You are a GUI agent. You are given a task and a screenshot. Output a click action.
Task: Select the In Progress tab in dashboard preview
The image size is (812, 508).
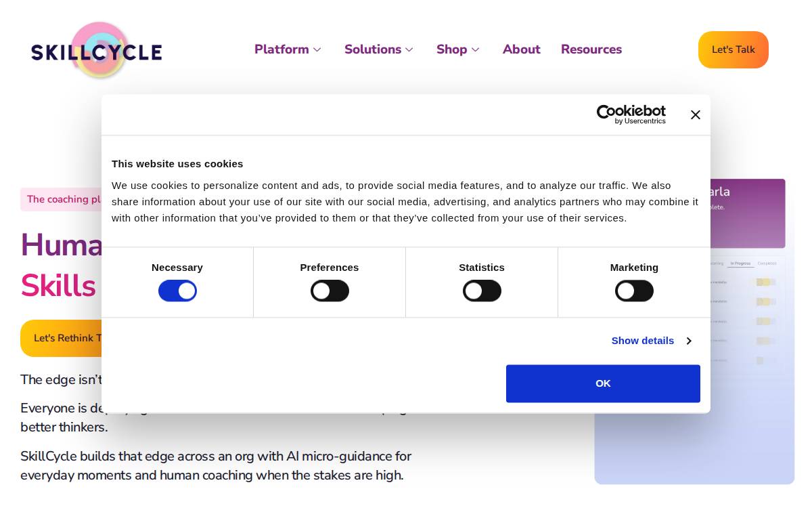click(740, 263)
